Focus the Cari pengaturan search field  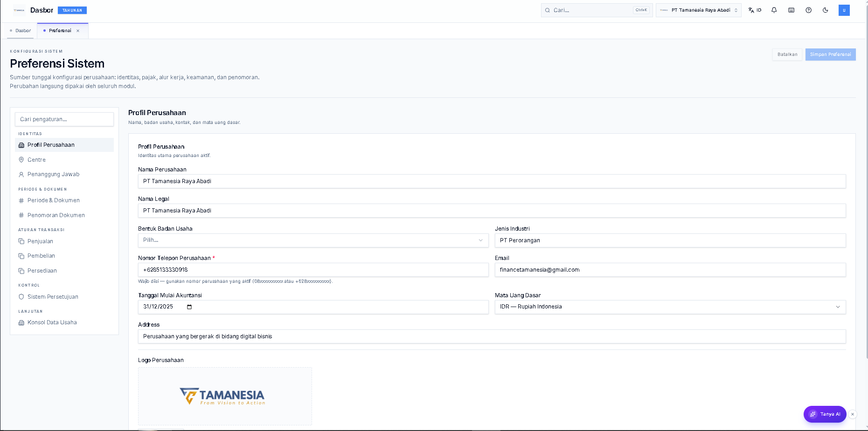click(x=64, y=119)
